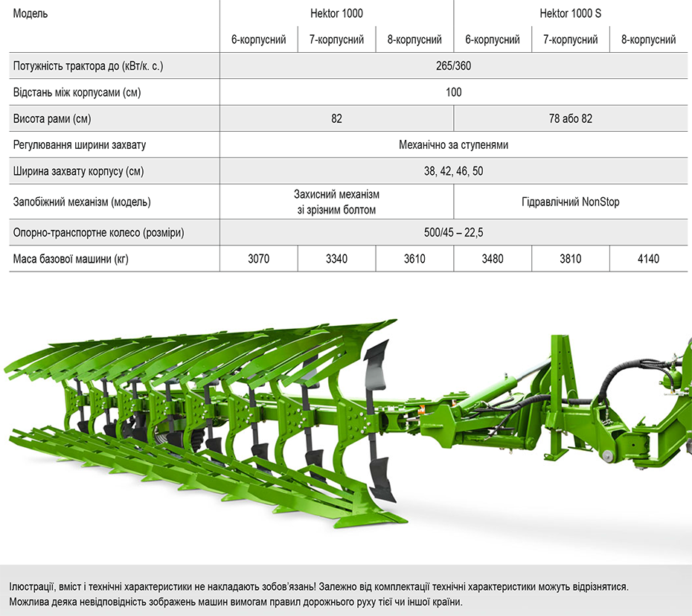The height and width of the screenshot is (616, 692).
Task: Click the mass value "4140"
Action: [649, 259]
